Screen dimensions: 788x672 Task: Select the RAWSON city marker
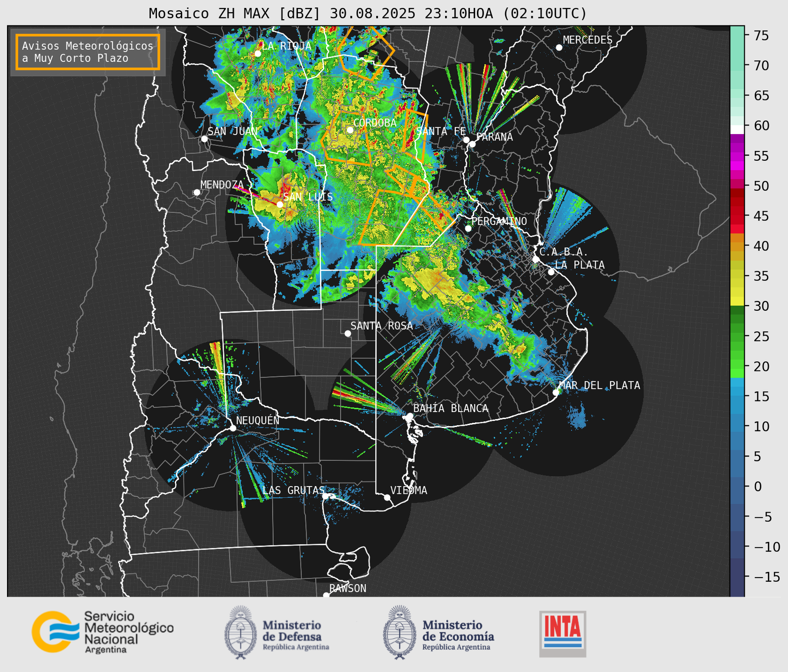326,595
